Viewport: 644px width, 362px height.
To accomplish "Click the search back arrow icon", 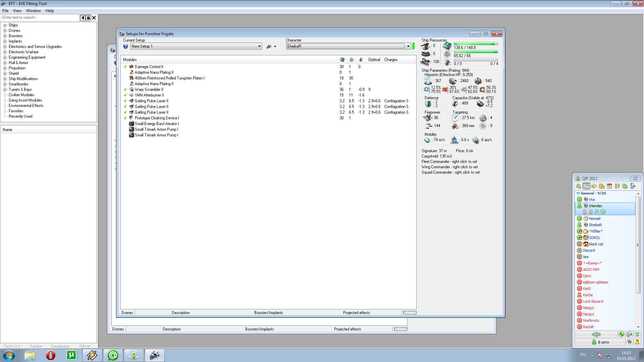I will click(83, 18).
